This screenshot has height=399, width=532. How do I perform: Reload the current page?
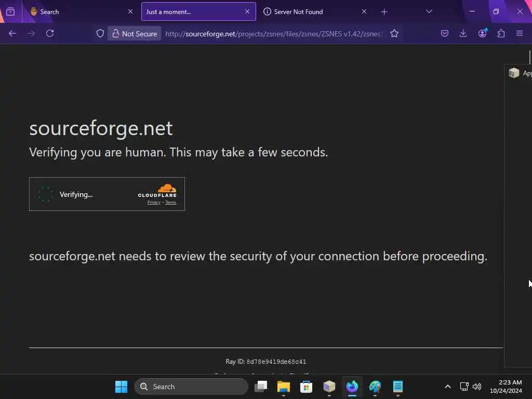pyautogui.click(x=50, y=33)
